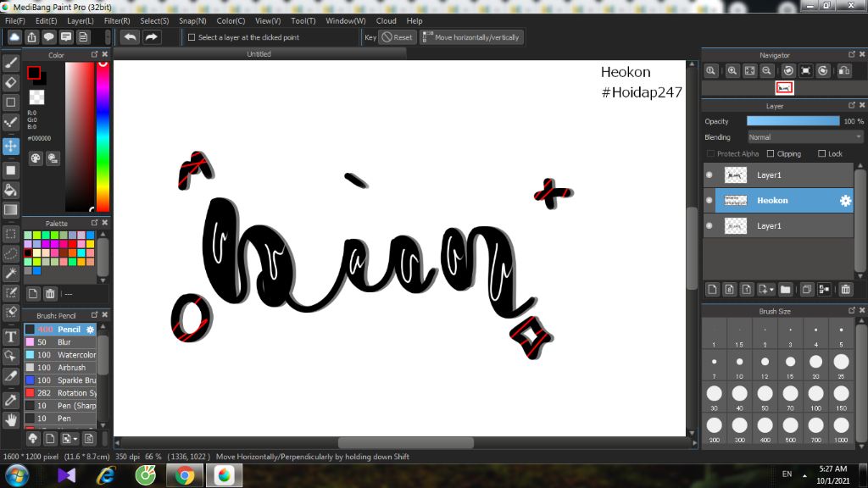The image size is (868, 488).
Task: Select the Text tool
Action: coord(10,336)
